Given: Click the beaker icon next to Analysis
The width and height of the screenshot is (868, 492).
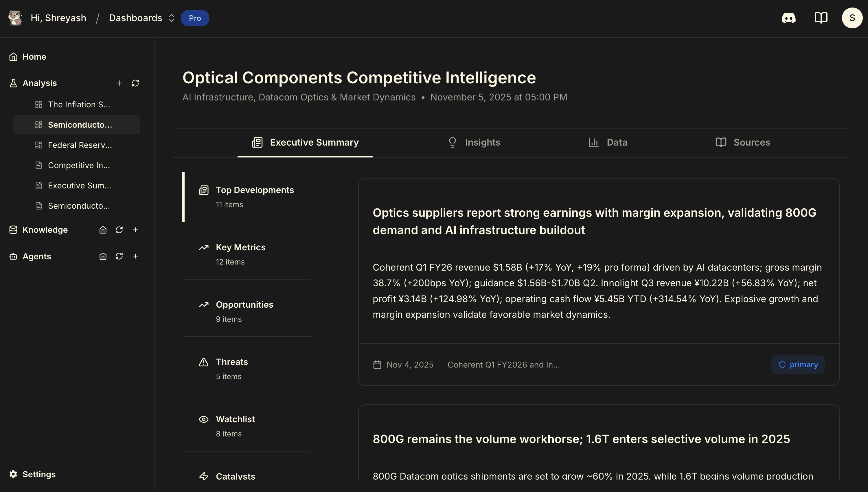Looking at the screenshot, I should [13, 83].
